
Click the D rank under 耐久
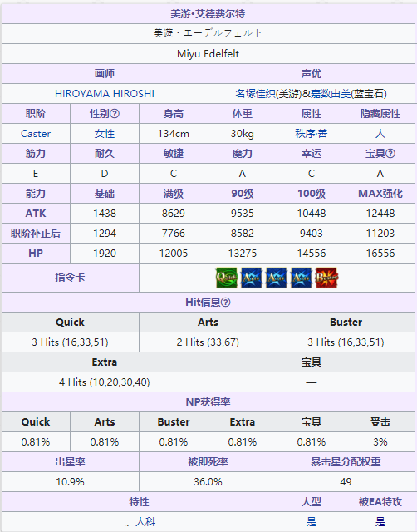105,174
